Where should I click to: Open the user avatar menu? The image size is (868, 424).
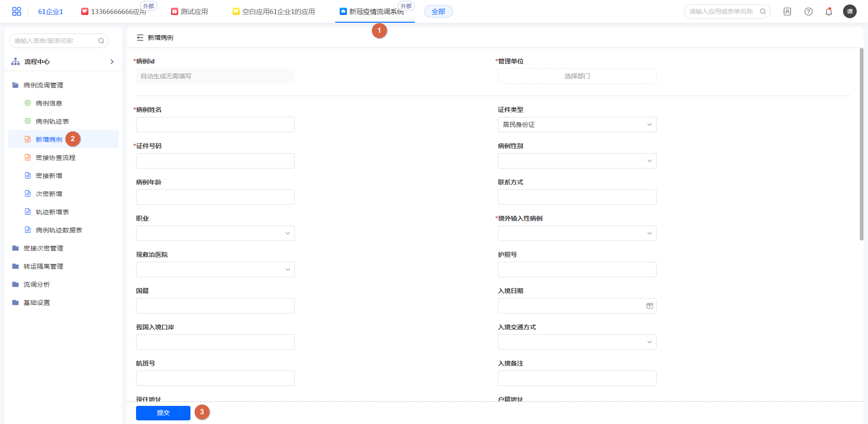(x=849, y=11)
